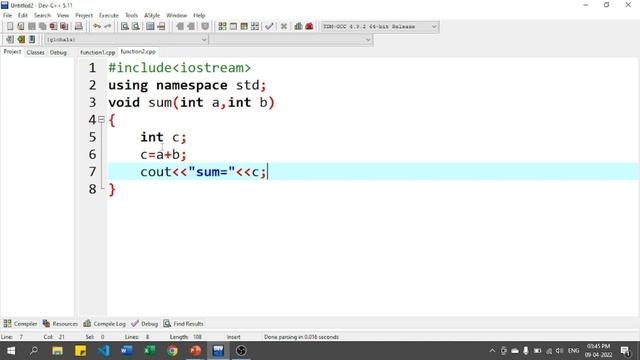Open OBS Studio from taskbar
The width and height of the screenshot is (640, 360).
point(241,351)
